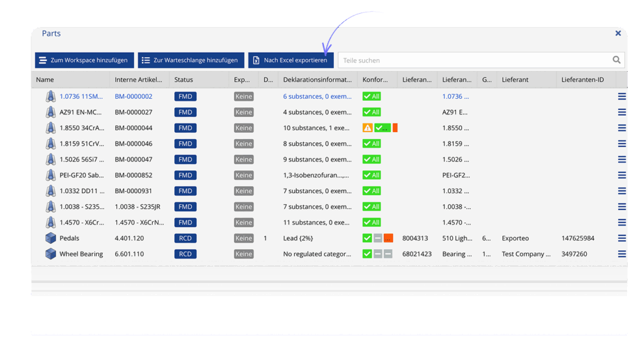Click warning triangle in 1.8550 conformity cell

click(x=367, y=128)
